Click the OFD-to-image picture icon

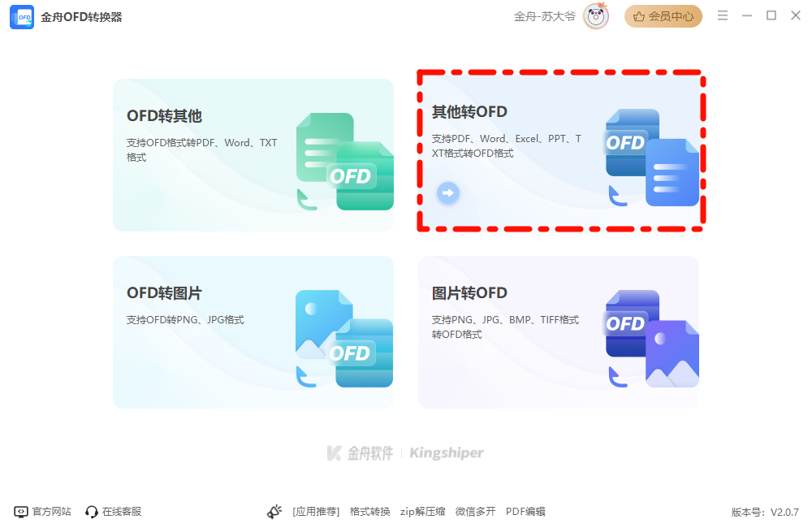click(x=344, y=339)
